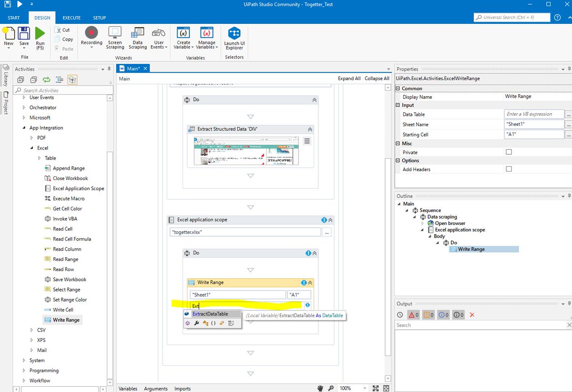Enable the Add Headers checkbox
Image resolution: width=572 pixels, height=392 pixels.
click(x=509, y=169)
